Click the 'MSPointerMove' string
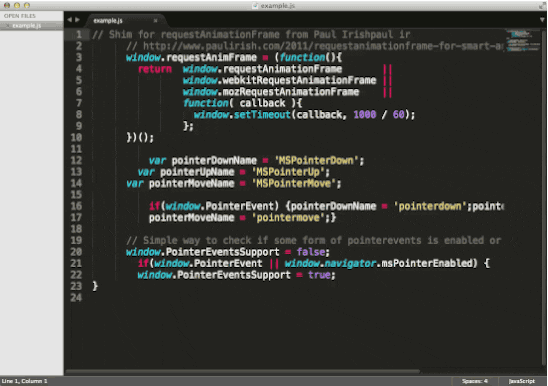Screen dimensions: 548x386 (x=294, y=184)
